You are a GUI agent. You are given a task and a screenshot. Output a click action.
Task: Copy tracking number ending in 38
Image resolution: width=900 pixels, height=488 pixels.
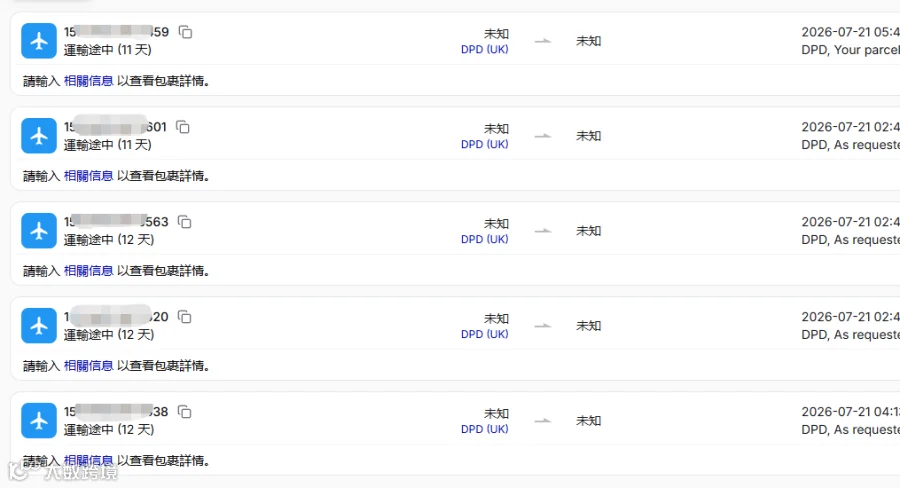click(x=185, y=412)
